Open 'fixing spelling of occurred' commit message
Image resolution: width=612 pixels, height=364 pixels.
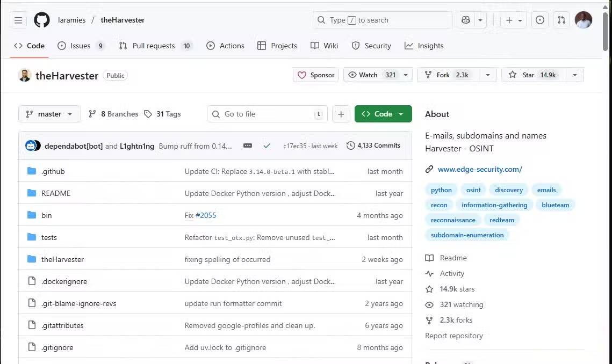tap(227, 259)
